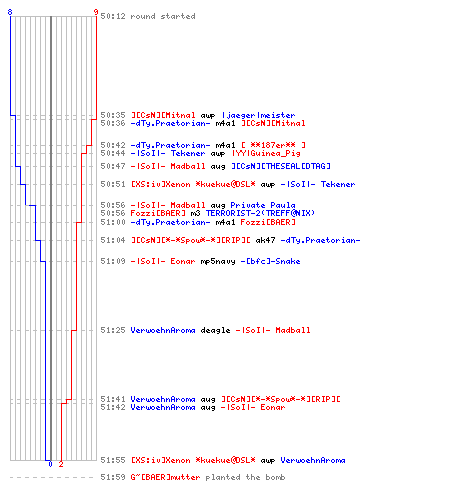Viewport: 450px width, 500px height.
Task: Select the deagle weapon label at 51:25
Action: (x=215, y=330)
